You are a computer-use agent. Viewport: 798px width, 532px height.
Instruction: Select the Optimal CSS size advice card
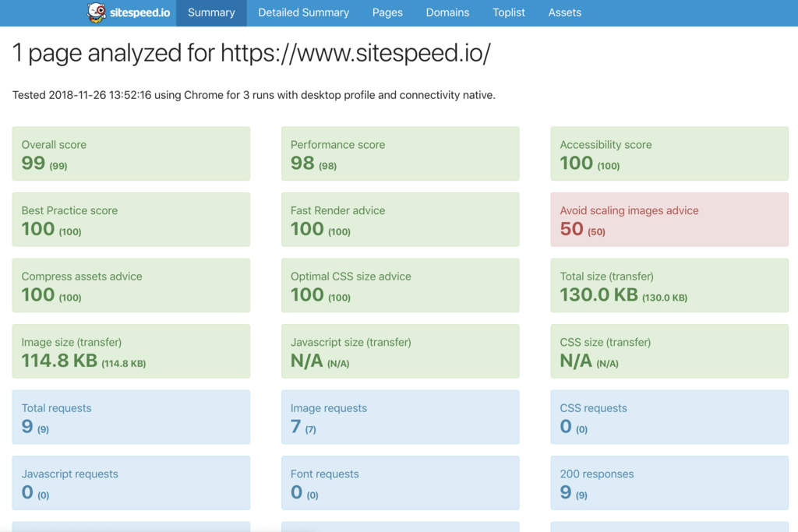400,285
